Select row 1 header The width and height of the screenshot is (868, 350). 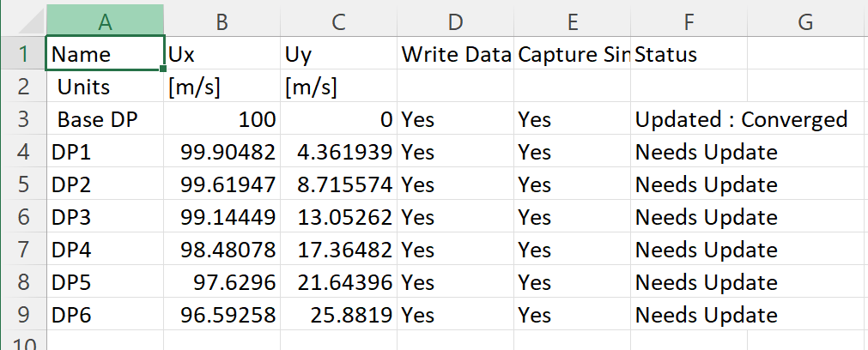(x=23, y=54)
